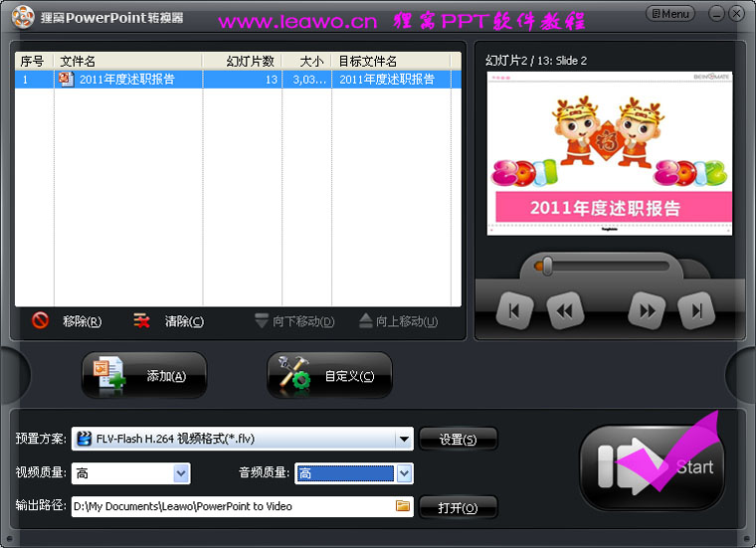Screen dimensions: 756x548
Task: Rewind to previous slide in preview
Action: [565, 311]
